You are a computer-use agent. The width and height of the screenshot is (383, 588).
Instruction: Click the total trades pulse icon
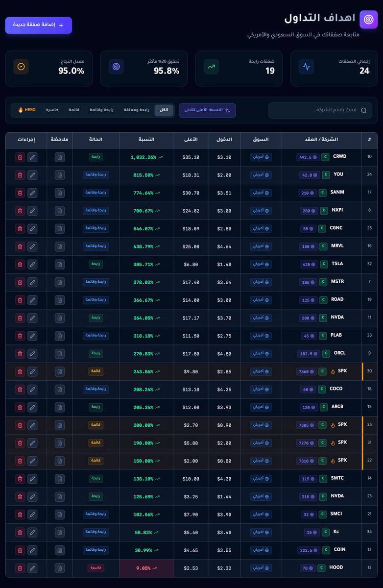tap(306, 67)
